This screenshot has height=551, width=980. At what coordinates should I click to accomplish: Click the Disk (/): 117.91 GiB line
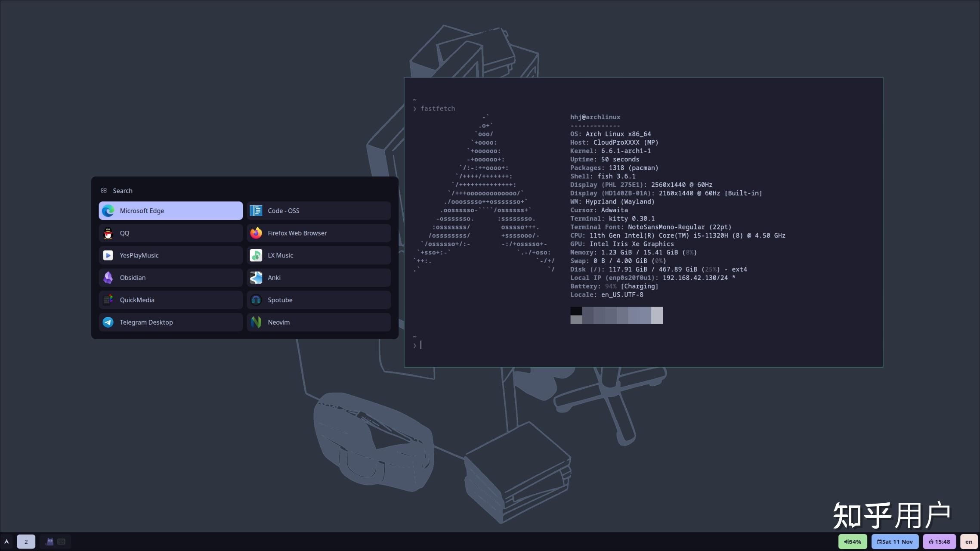[x=658, y=269]
